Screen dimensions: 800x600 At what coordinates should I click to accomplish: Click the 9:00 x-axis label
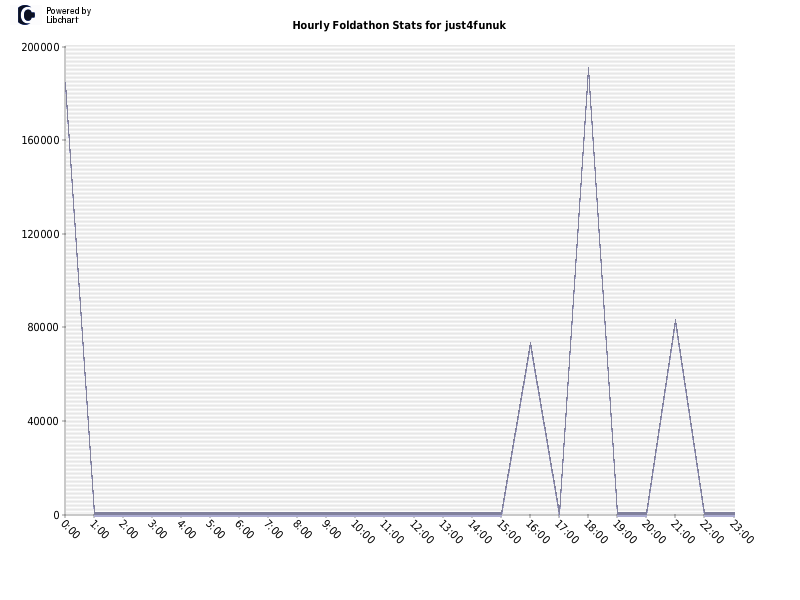tap(332, 529)
